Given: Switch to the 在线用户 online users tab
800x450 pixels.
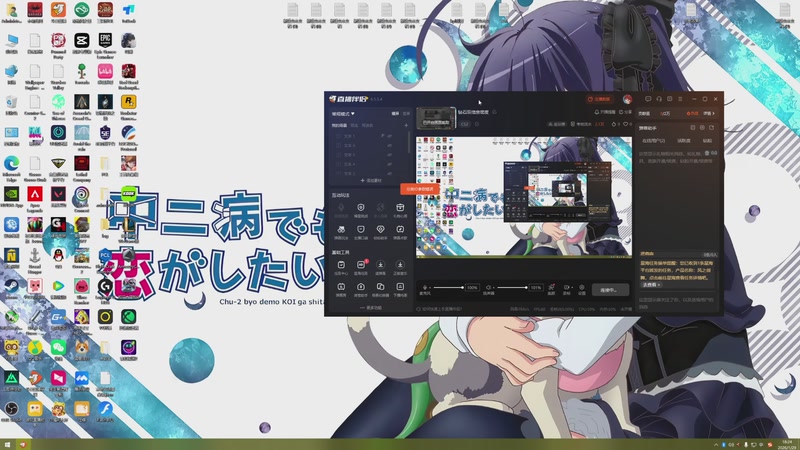Looking at the screenshot, I should point(654,141).
